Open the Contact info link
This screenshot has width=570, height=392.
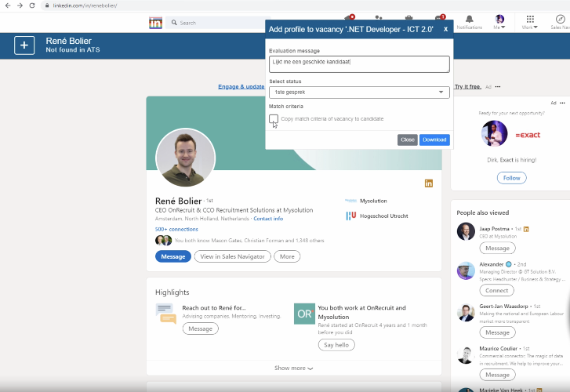(268, 219)
